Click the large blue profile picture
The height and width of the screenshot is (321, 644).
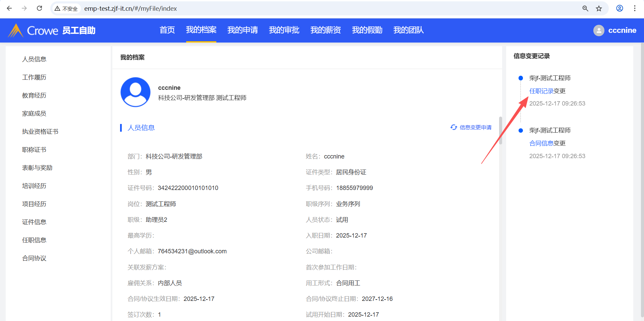(x=136, y=92)
